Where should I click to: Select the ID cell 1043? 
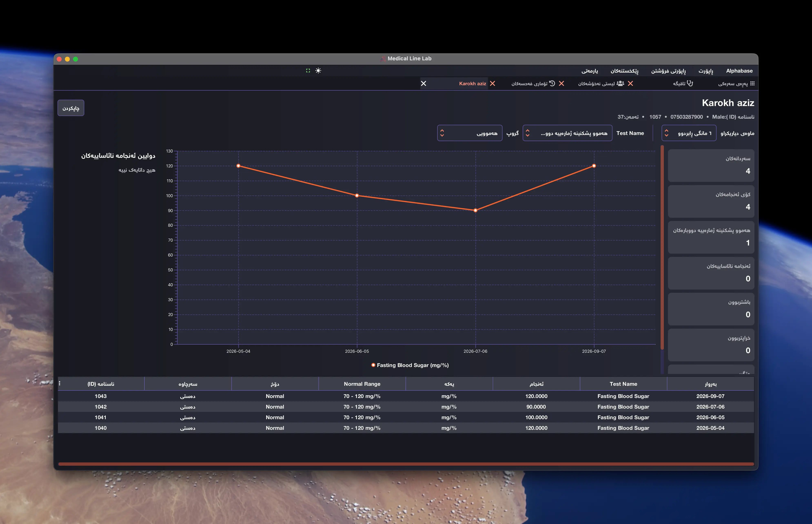(100, 396)
